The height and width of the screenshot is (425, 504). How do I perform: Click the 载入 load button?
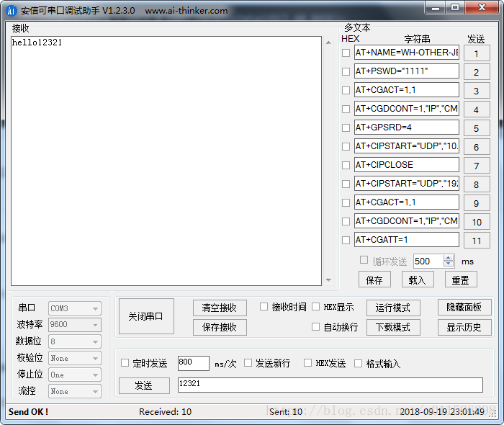click(418, 279)
